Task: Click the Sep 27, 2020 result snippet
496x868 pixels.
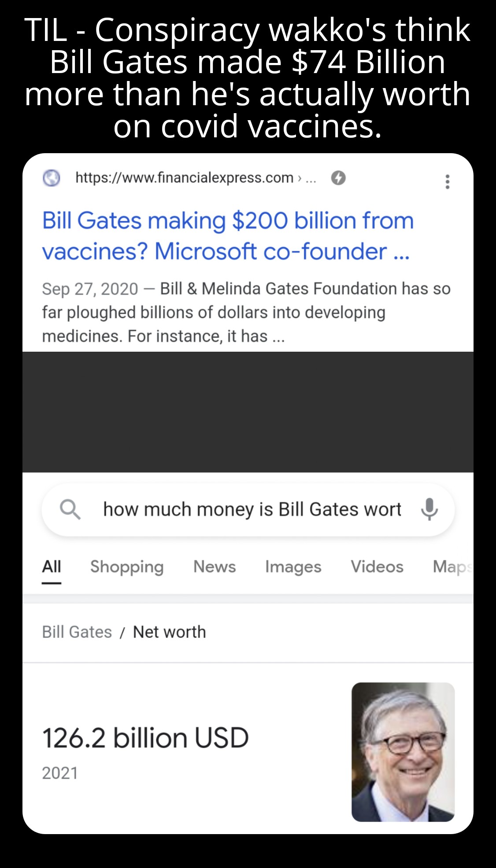Action: click(246, 312)
